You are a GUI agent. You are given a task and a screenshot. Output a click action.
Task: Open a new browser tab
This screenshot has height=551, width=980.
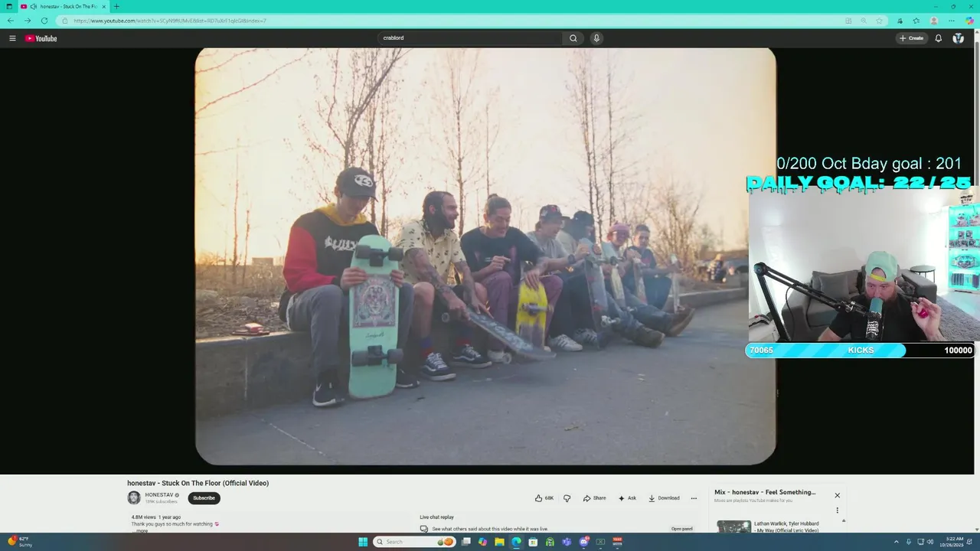116,6
